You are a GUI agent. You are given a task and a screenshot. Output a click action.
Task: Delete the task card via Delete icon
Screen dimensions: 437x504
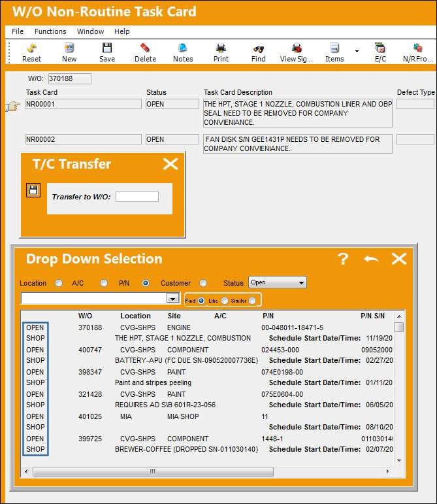145,48
